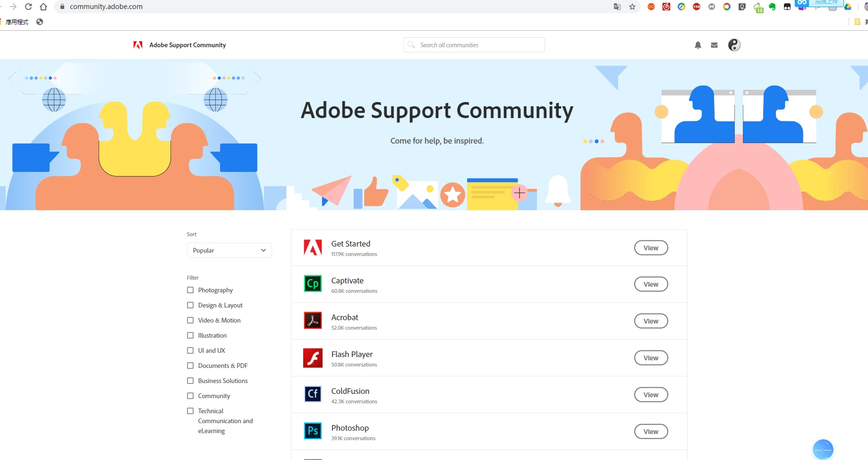View the Flash Player community
Viewport: 868px width, 460px height.
click(x=651, y=358)
